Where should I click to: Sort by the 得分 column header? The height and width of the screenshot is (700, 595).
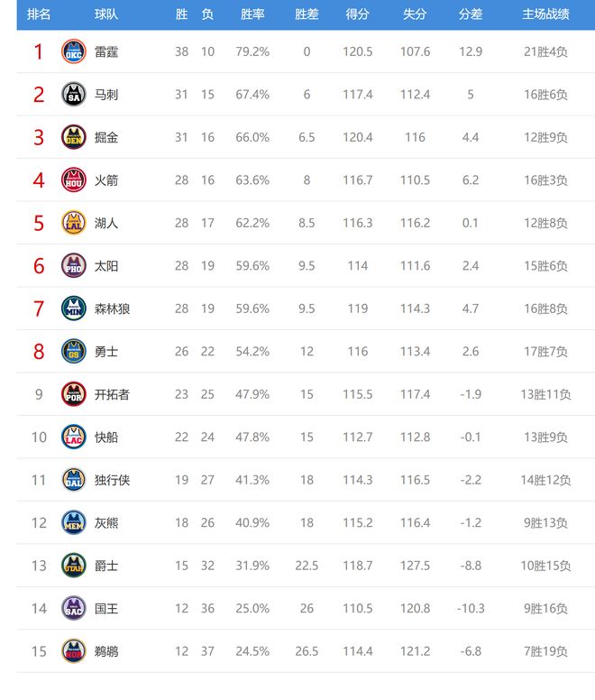click(x=357, y=15)
